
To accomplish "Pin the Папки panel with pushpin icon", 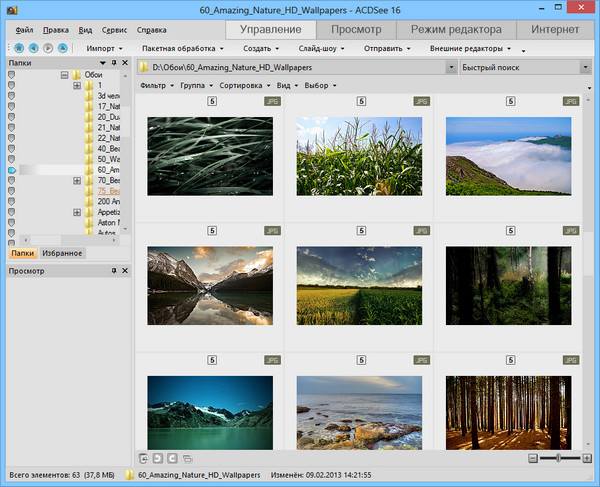I will [114, 63].
